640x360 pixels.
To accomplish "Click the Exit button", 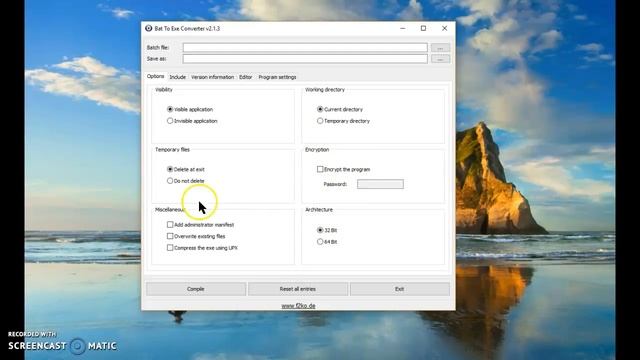I will (400, 289).
